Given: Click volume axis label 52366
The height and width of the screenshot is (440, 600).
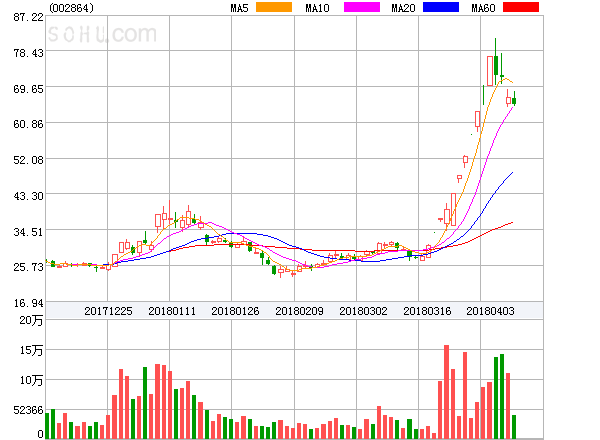Looking at the screenshot, I should (28, 410).
